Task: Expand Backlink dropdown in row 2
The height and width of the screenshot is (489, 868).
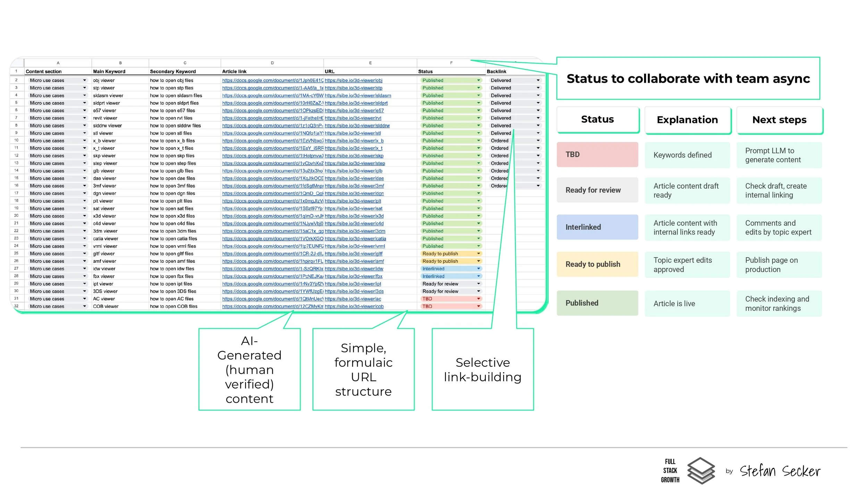Action: point(538,80)
